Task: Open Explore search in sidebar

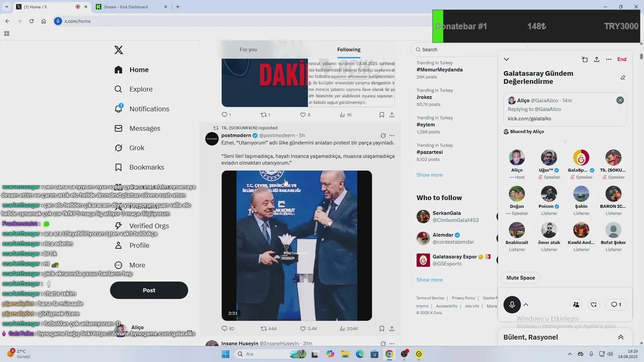Action: click(133, 89)
